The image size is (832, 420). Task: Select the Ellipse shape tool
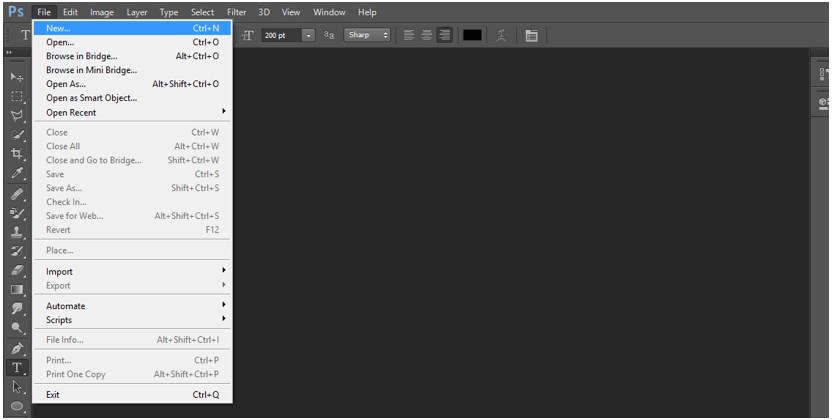(x=17, y=406)
